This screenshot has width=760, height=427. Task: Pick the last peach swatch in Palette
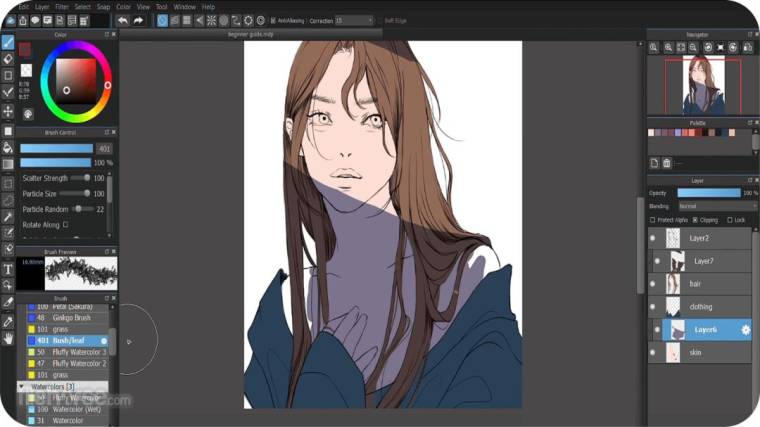732,132
